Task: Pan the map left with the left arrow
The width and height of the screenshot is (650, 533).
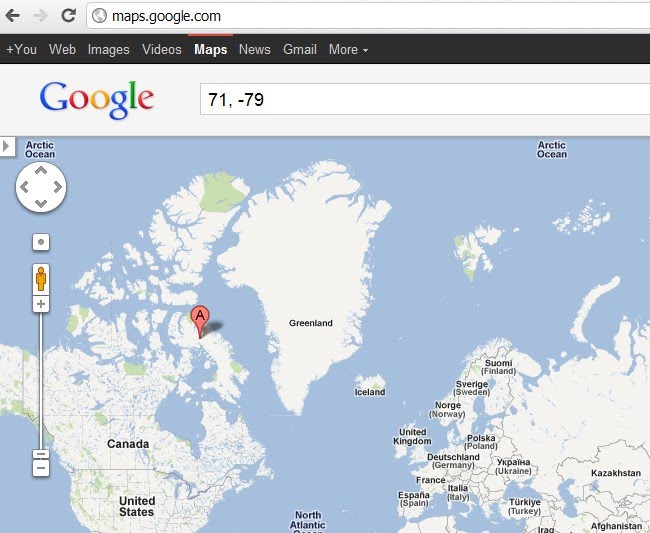Action: pyautogui.click(x=24, y=187)
